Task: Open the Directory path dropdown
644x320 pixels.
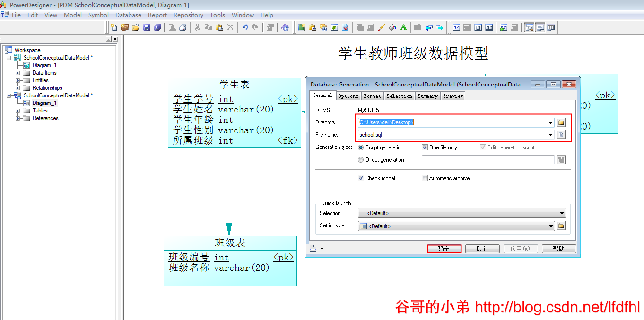Action: click(x=550, y=122)
